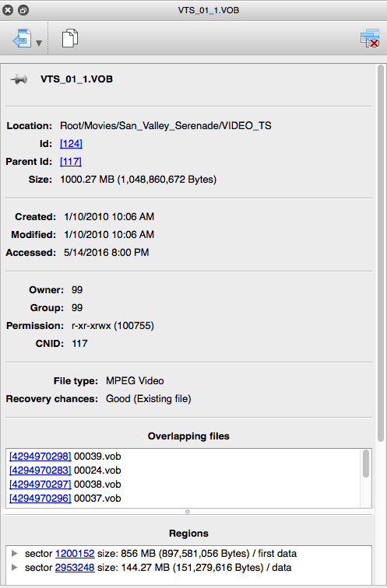Open the back history dropdown arrow
The height and width of the screenshot is (588, 387).
[x=39, y=44]
